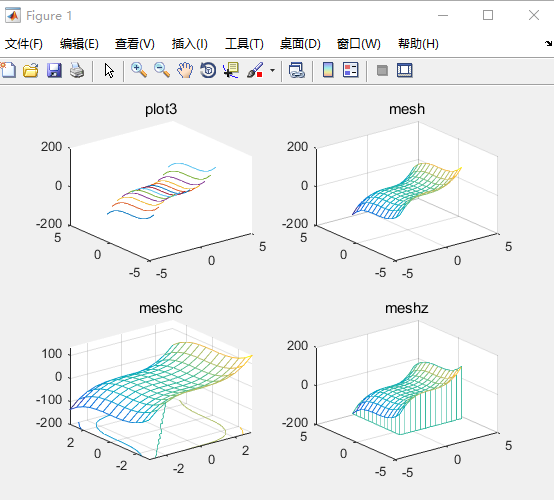The width and height of the screenshot is (554, 500).
Task: Show plot tools and dock figure
Action: tap(405, 70)
